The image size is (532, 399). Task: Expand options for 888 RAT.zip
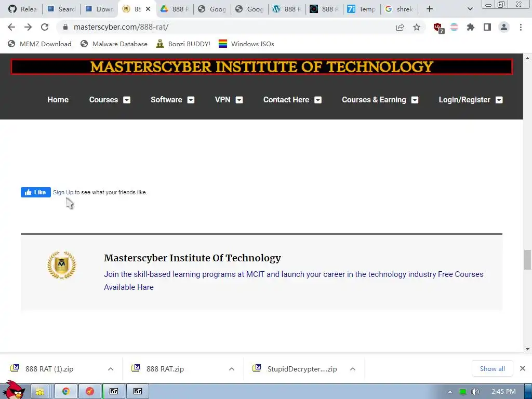click(x=232, y=369)
